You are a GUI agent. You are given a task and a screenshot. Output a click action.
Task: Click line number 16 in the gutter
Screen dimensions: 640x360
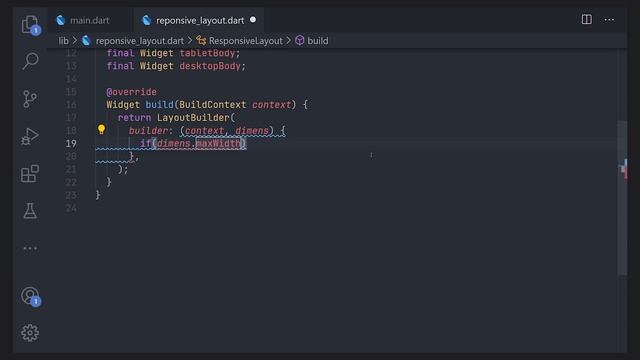point(71,105)
